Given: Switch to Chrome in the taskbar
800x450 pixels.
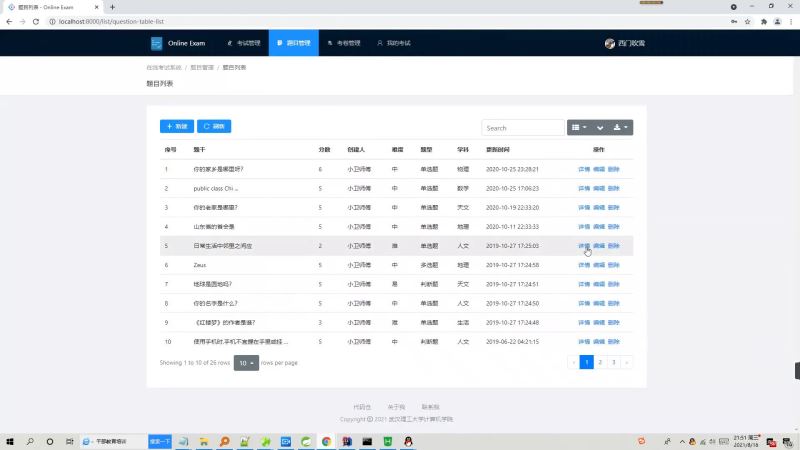Looking at the screenshot, I should coord(326,441).
